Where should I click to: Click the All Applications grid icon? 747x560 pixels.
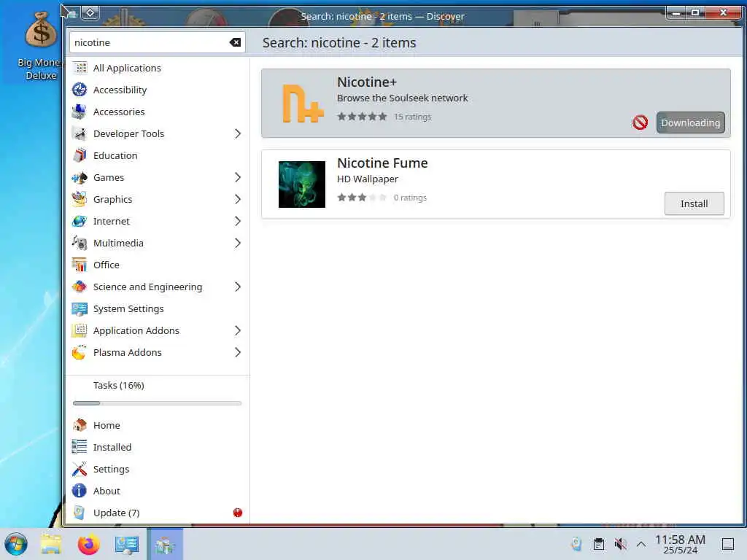click(x=80, y=68)
